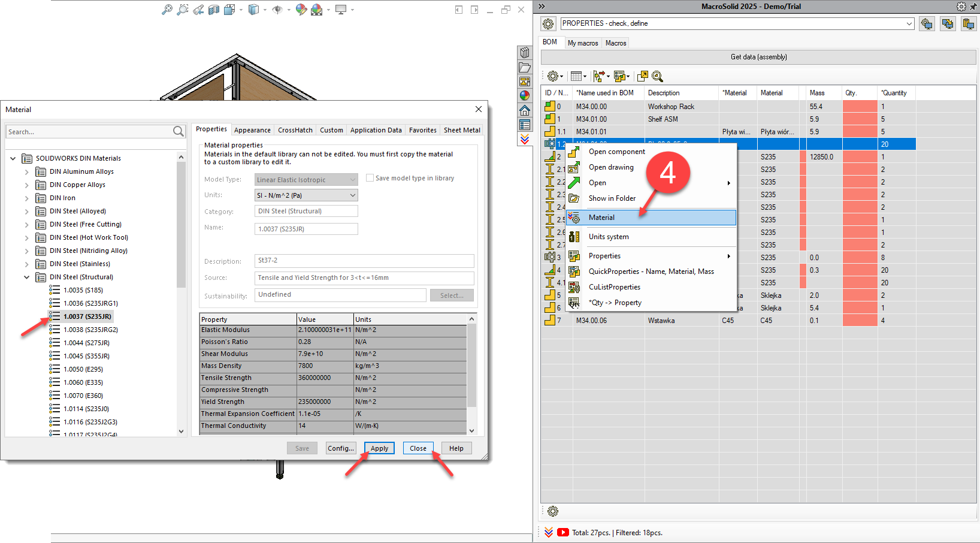The width and height of the screenshot is (980, 543).
Task: Click the third monitor macro icon right of combo box
Action: [969, 24]
